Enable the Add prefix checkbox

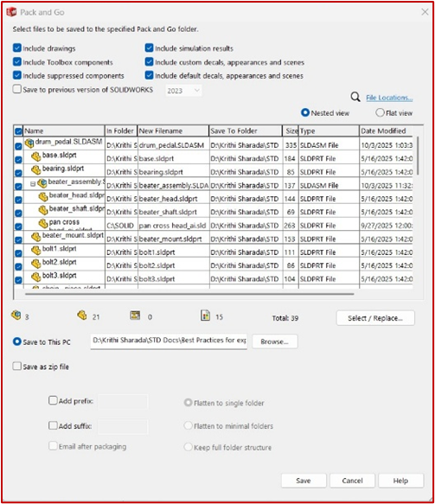click(x=53, y=401)
